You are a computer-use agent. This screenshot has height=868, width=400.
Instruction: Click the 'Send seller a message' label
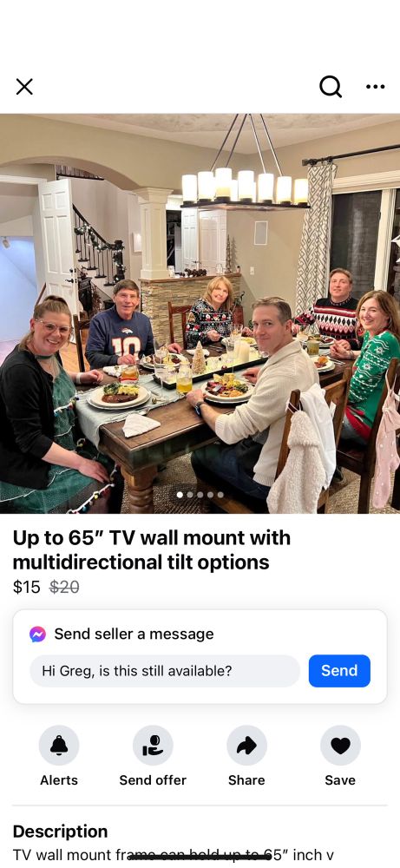[x=134, y=634]
